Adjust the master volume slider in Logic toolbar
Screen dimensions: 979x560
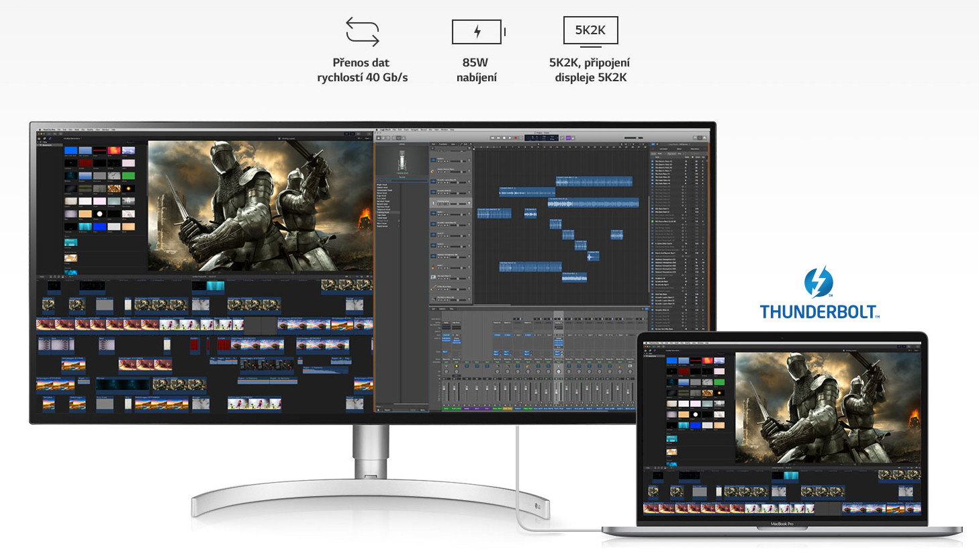[633, 138]
